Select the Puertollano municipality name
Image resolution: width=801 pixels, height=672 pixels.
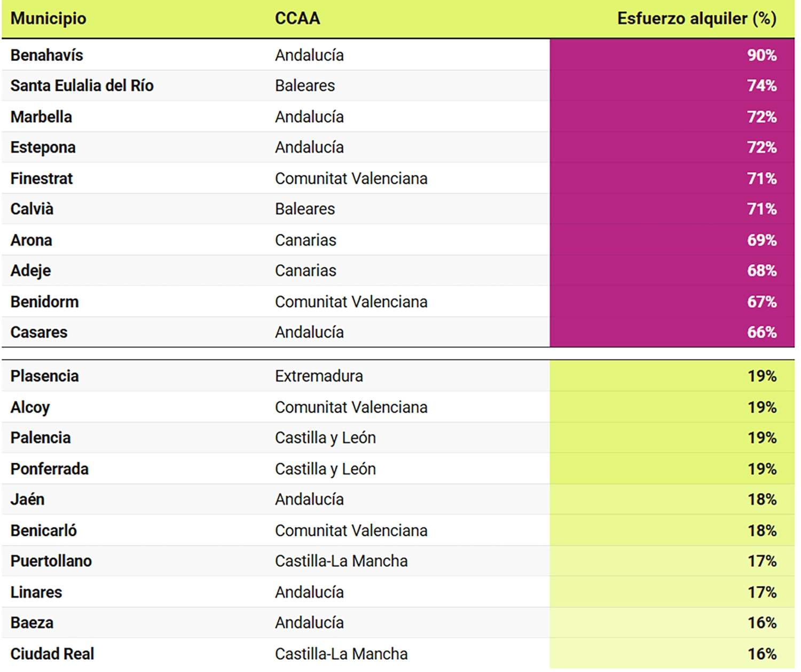tap(51, 561)
